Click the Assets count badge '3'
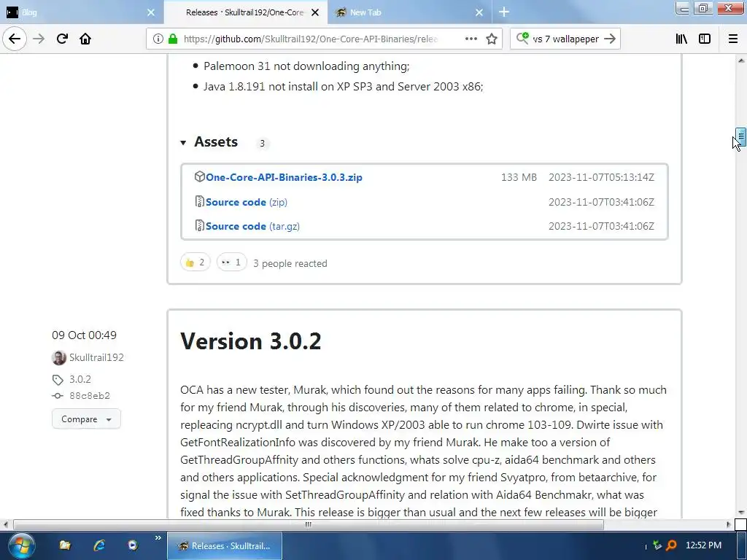Viewport: 747px width, 560px height. click(x=262, y=143)
